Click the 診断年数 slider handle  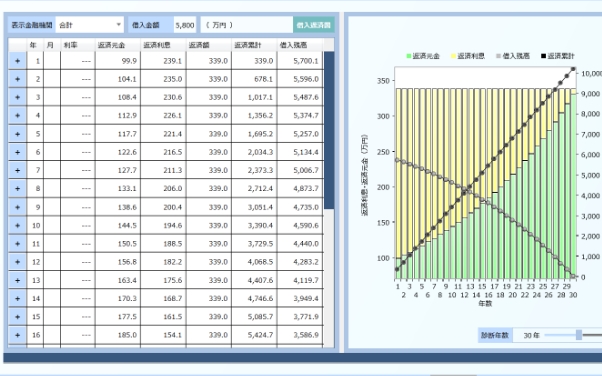pos(579,335)
